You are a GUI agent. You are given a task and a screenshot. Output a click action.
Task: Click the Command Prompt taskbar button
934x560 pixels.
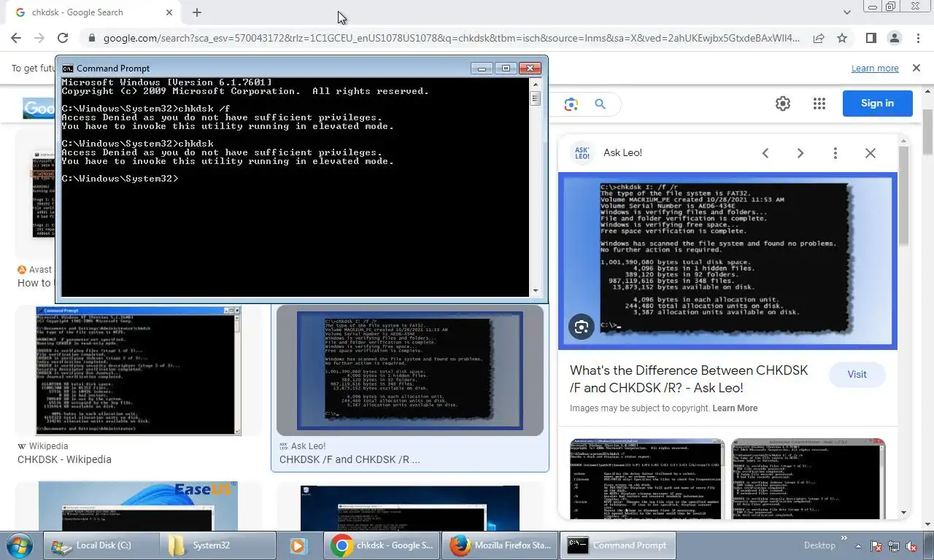pos(617,545)
